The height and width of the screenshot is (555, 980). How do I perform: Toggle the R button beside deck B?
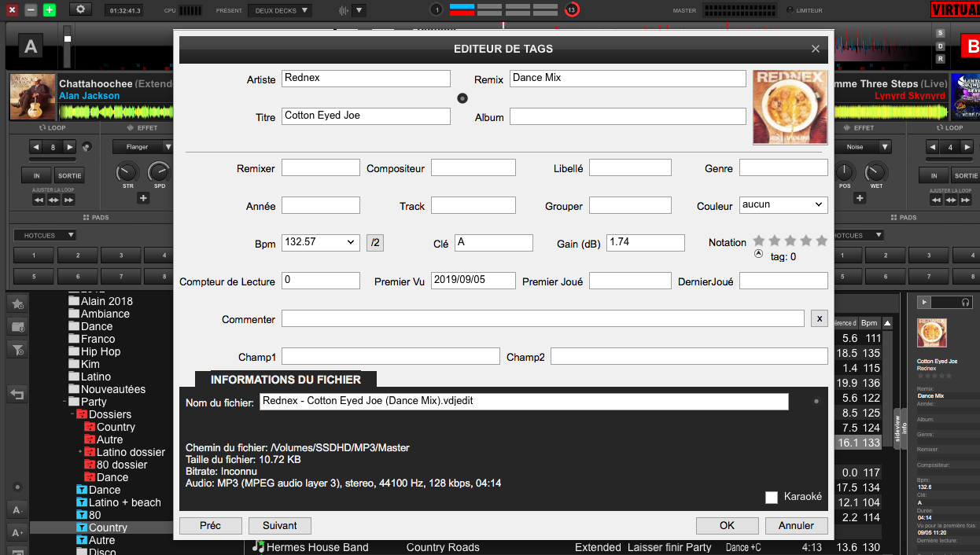point(940,59)
